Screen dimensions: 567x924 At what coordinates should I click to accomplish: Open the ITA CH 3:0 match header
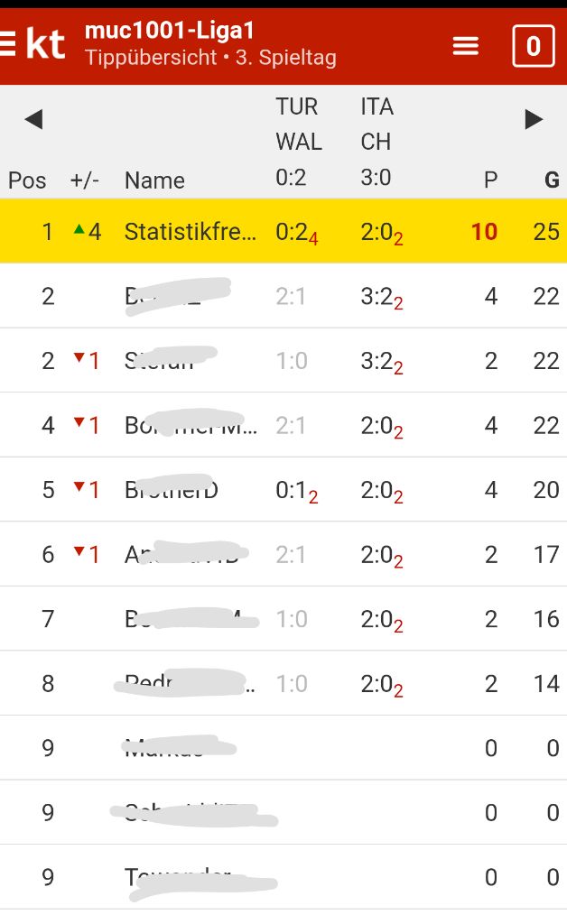coord(376,142)
